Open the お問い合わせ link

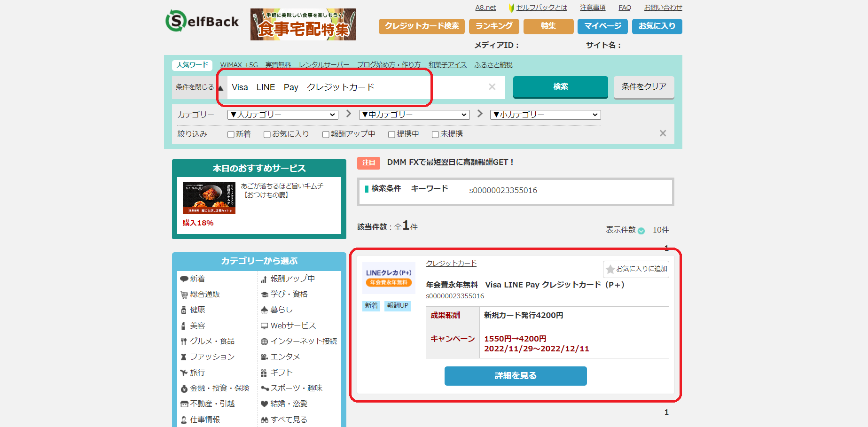click(x=663, y=8)
